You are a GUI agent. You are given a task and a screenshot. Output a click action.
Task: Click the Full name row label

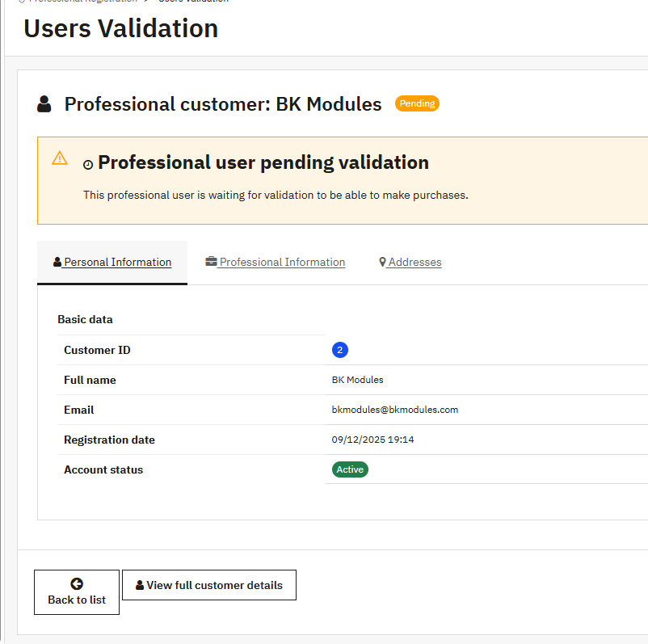[x=90, y=380]
